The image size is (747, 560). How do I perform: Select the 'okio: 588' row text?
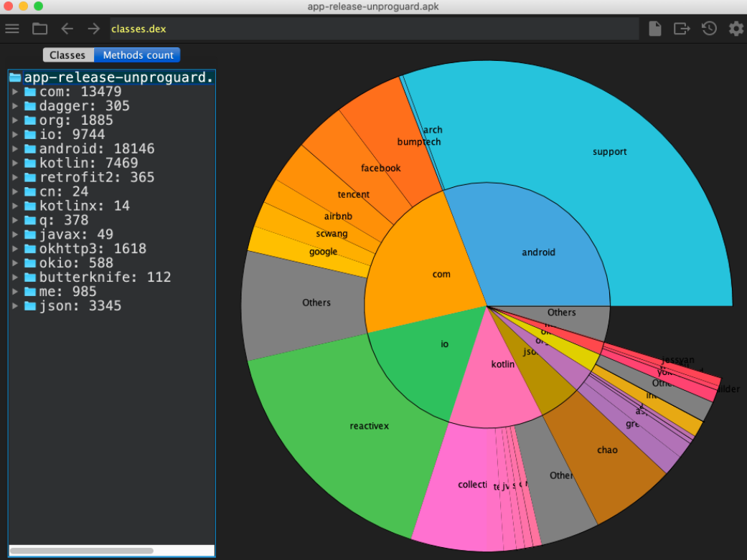pos(76,263)
